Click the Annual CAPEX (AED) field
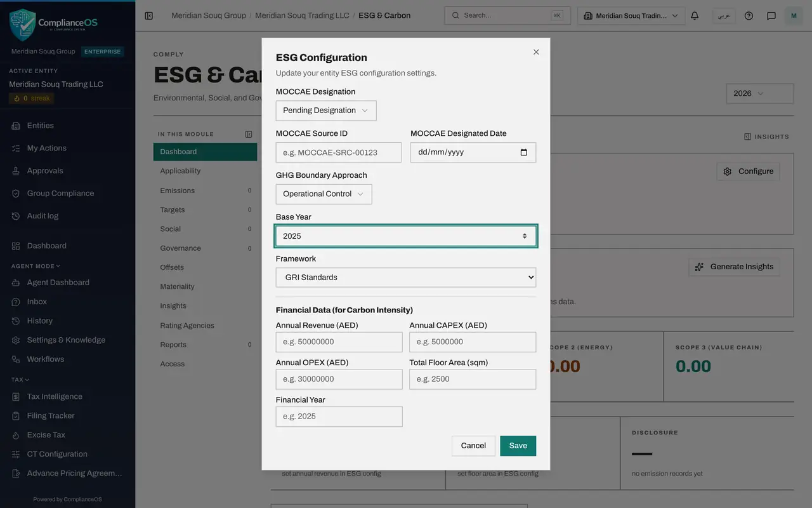Screen dimensions: 812x508 click(x=473, y=342)
